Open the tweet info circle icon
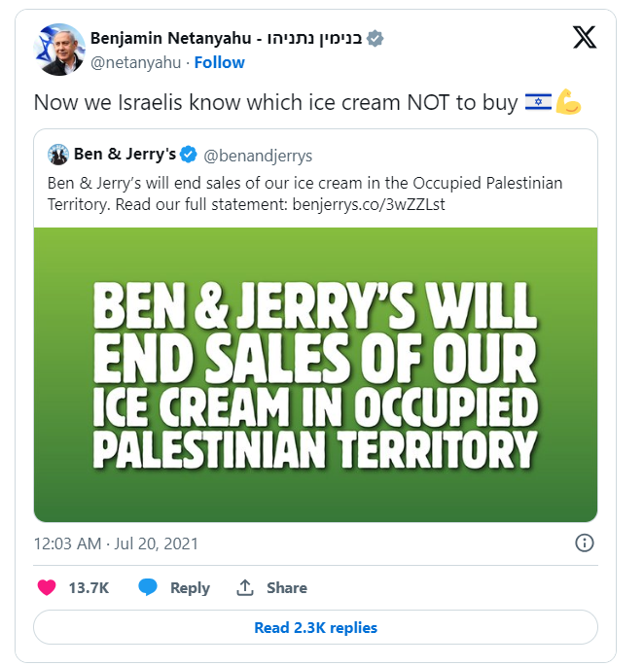The image size is (644, 666). [x=584, y=543]
